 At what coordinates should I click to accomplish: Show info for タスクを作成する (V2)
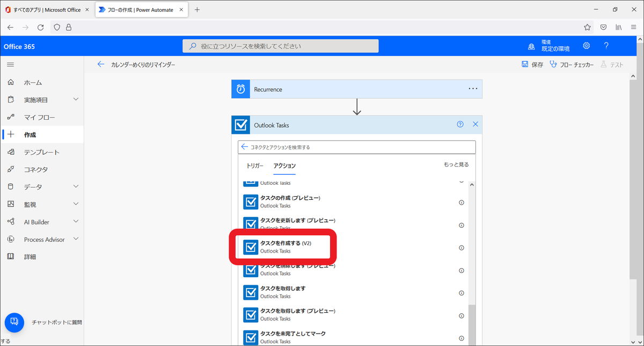tap(461, 248)
